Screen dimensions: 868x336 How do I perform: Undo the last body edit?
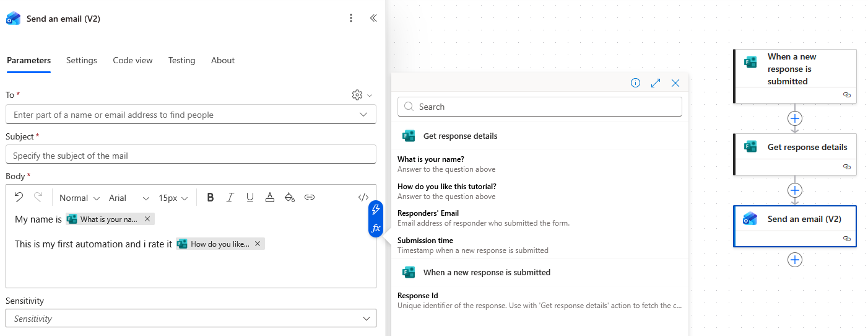[19, 197]
